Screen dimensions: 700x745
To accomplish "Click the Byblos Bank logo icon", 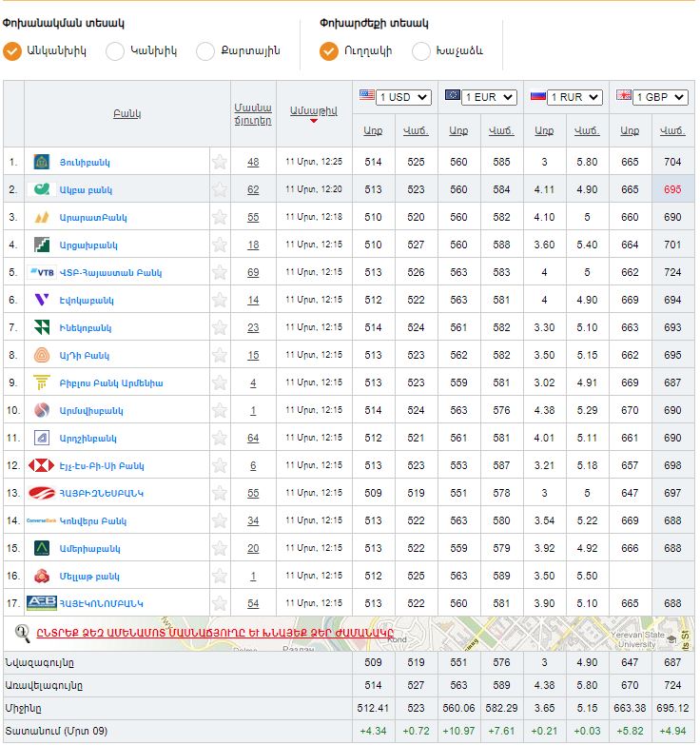I will tap(42, 382).
